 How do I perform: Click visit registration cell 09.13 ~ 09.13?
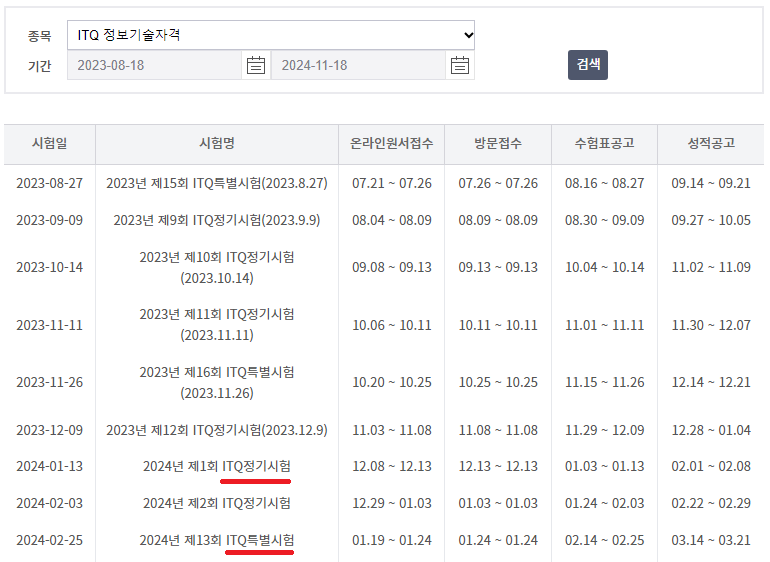point(498,267)
